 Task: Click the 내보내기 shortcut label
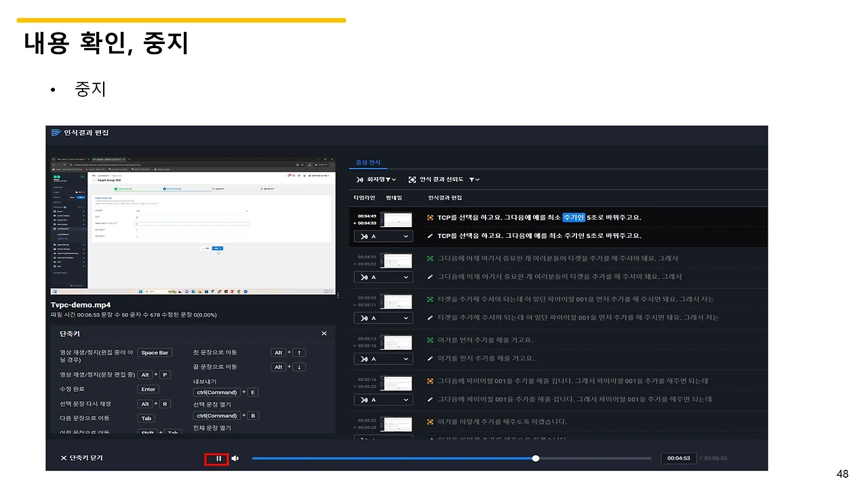pos(204,382)
